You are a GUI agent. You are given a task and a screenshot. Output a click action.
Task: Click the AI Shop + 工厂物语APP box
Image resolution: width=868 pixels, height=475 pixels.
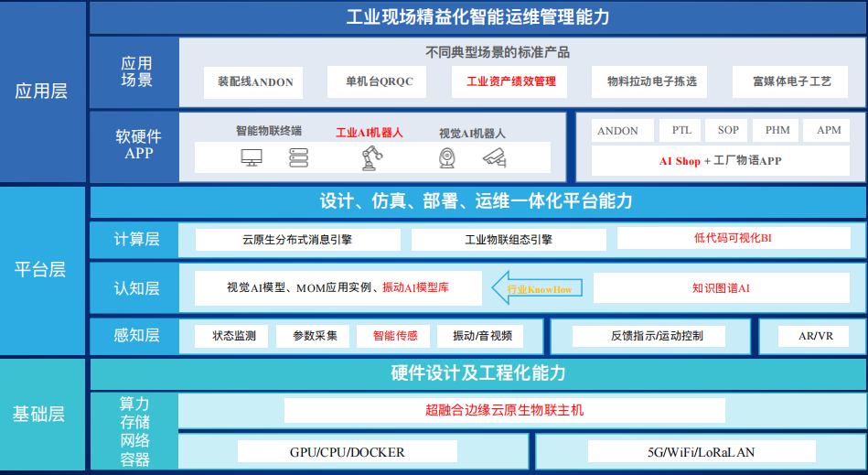(720, 161)
